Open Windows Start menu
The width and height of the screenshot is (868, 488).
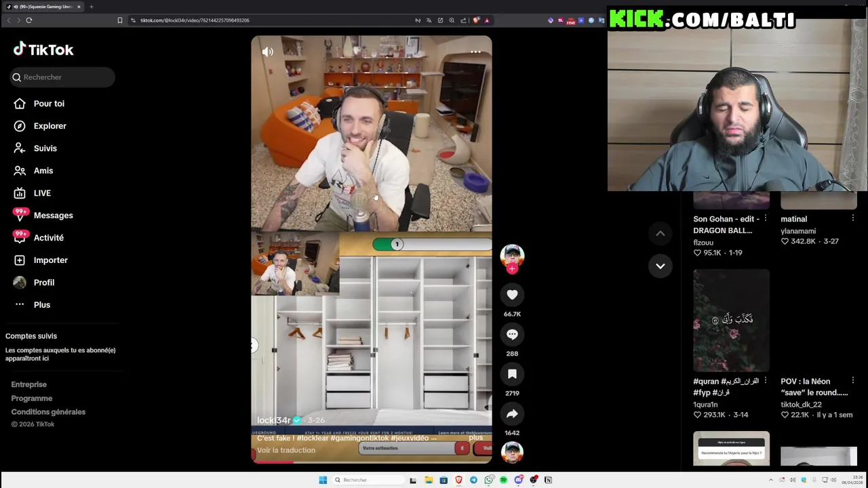click(323, 480)
